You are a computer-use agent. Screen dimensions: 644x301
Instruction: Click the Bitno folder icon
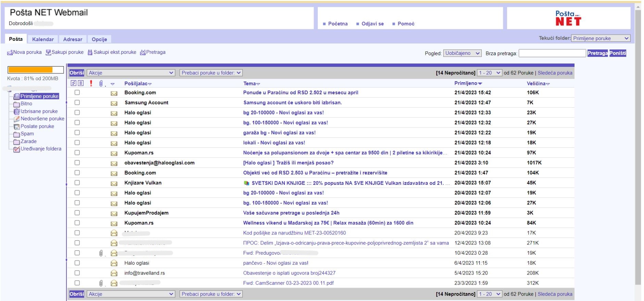(x=16, y=104)
